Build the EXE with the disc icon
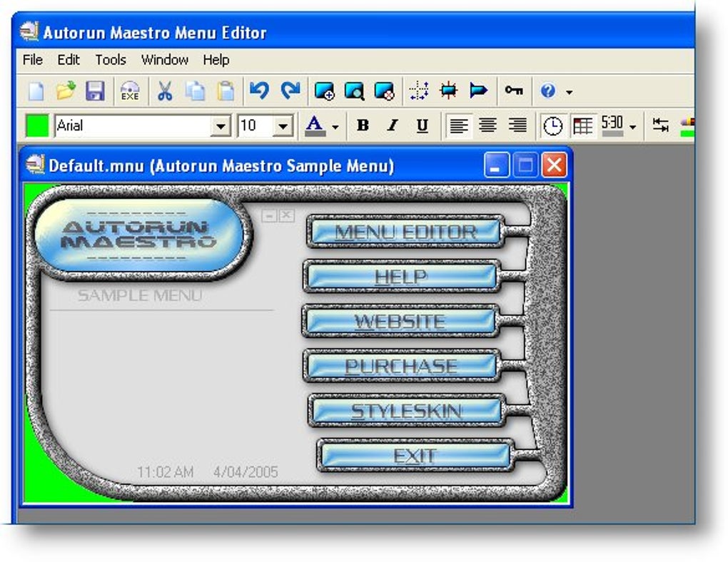This screenshot has height=562, width=728. click(129, 91)
